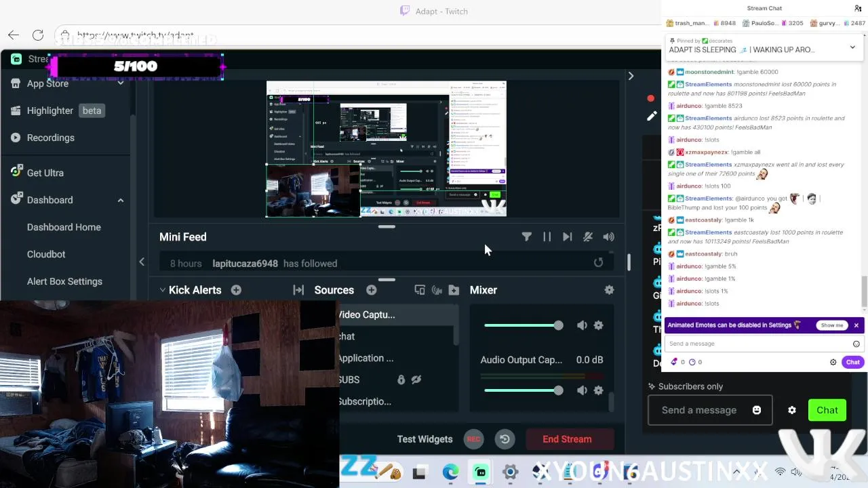
Task: Click Show me for animated emotes
Action: [x=832, y=325]
